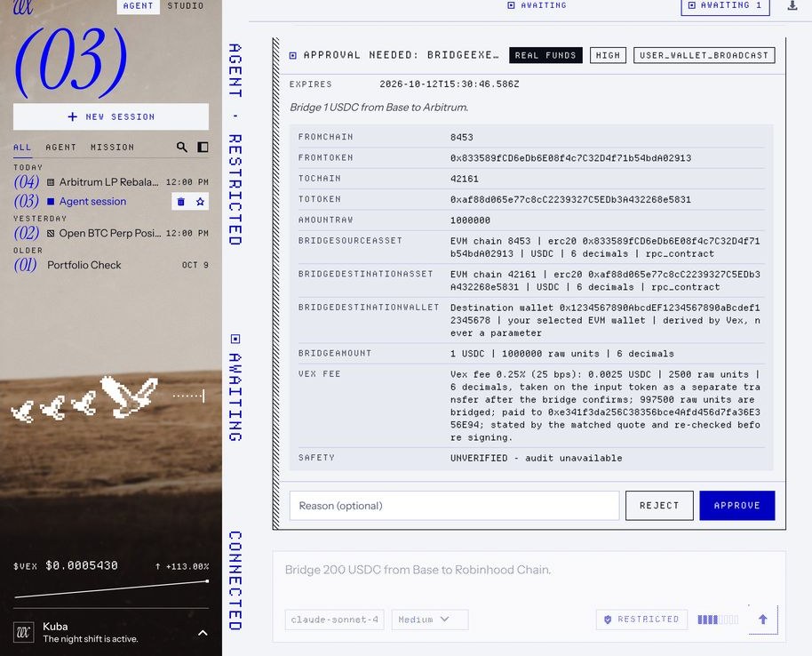Viewport: 812px width, 656px height.
Task: Click the square icon beside Agent session
Action: pos(51,202)
